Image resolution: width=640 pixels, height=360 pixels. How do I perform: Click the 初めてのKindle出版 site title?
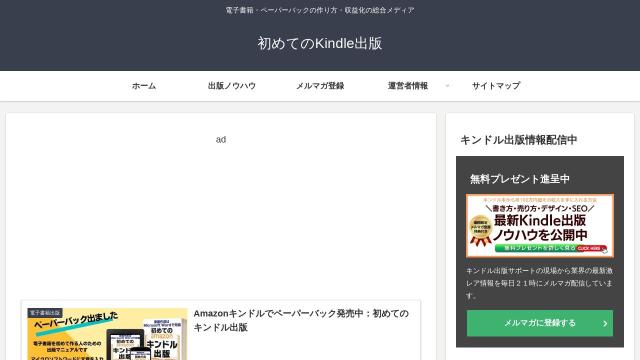pos(320,43)
